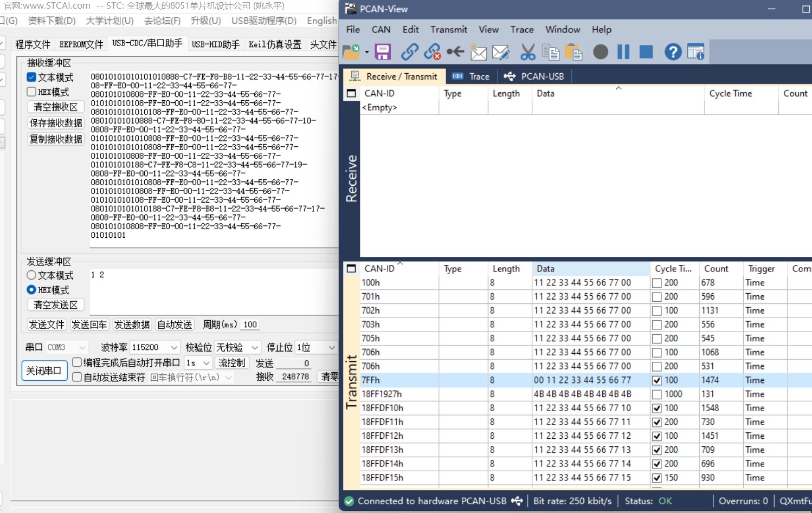Switch to the USB-HID助手 tab in STC window
This screenshot has width=812, height=513.
pos(215,44)
